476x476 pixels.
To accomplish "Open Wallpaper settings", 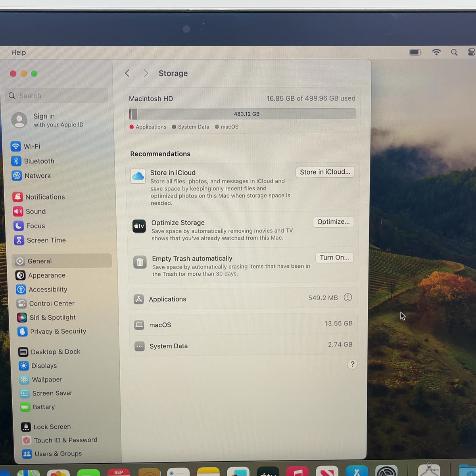I will point(41,380).
